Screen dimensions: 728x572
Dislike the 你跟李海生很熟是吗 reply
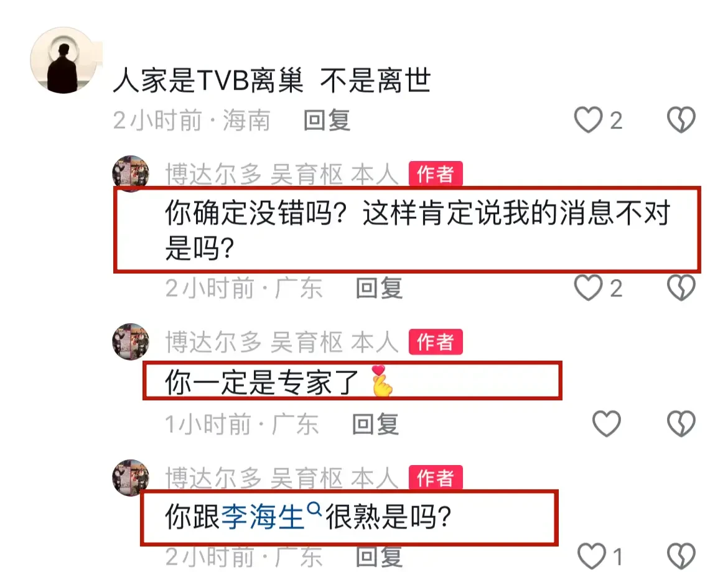point(681,555)
